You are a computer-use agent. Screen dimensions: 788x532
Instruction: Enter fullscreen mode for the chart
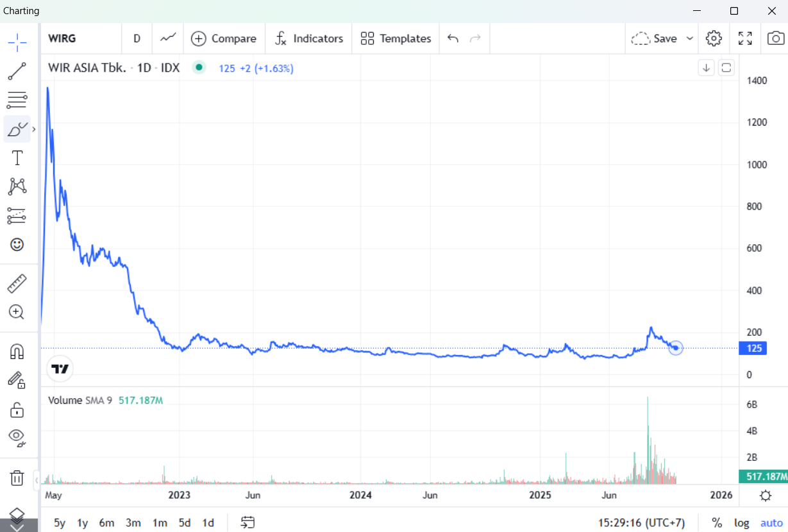coord(745,38)
